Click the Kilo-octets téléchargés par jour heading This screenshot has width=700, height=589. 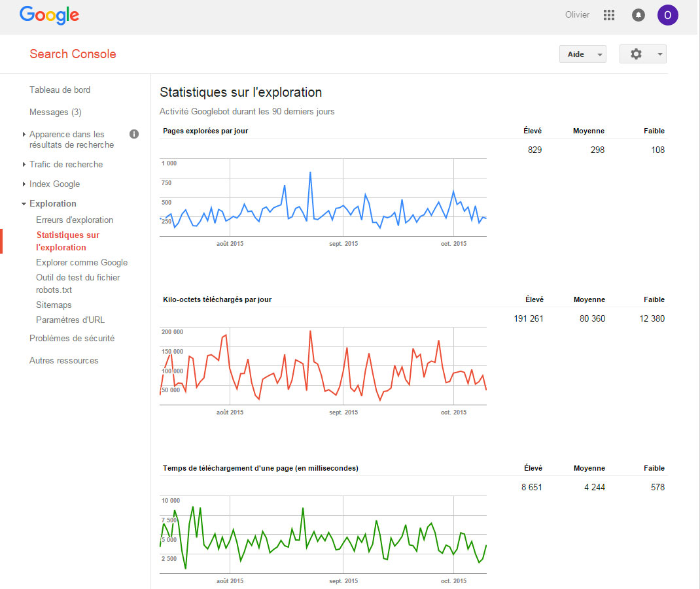(217, 299)
